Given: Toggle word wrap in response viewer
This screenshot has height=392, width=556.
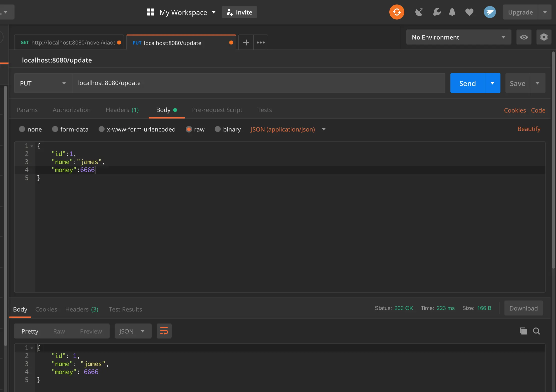Looking at the screenshot, I should (x=164, y=331).
